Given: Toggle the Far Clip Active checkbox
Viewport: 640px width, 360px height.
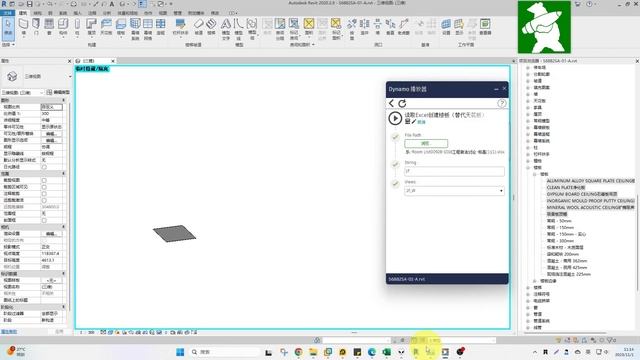Looking at the screenshot, I should click(44, 200).
